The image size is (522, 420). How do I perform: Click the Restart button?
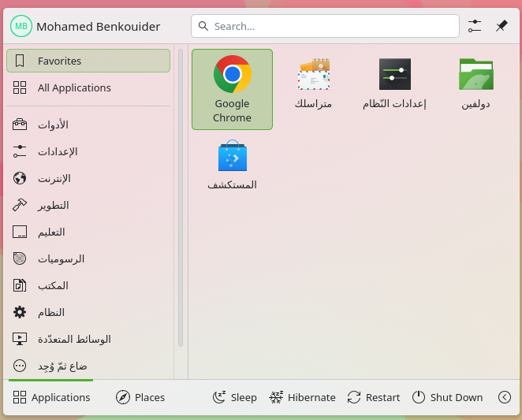(374, 397)
